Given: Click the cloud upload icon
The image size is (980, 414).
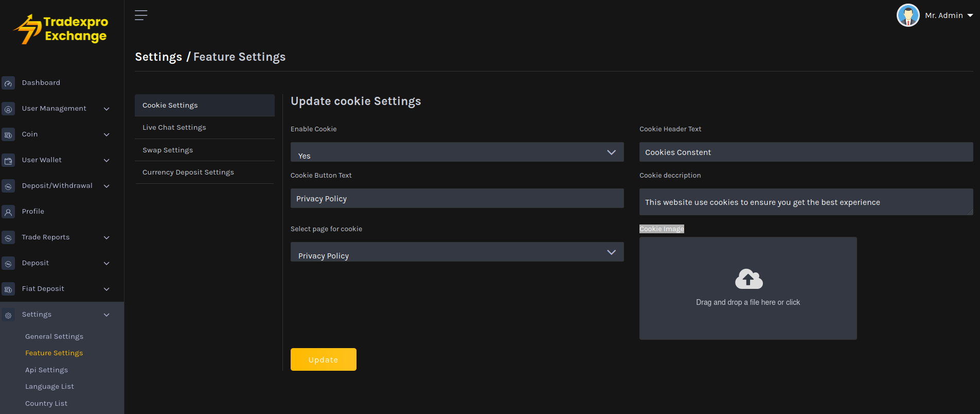Looking at the screenshot, I should pos(749,279).
